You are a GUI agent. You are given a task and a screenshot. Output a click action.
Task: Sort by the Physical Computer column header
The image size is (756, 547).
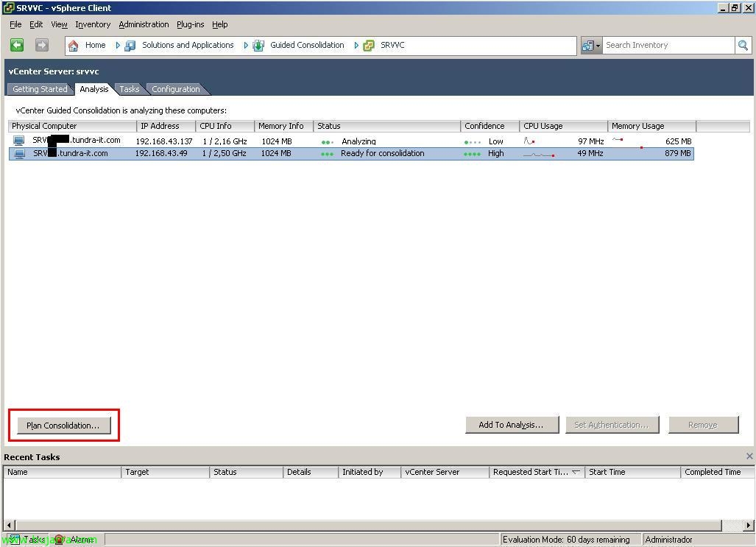click(72, 126)
